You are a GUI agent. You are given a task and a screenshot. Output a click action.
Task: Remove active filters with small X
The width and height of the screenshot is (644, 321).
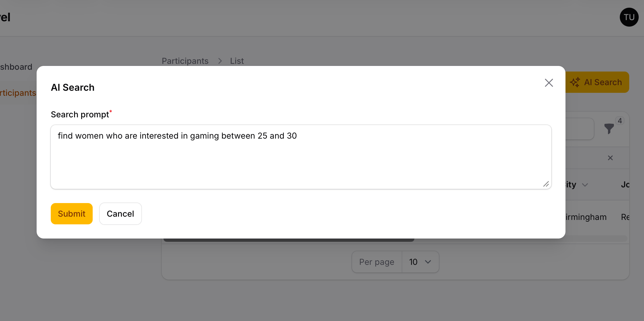610,158
